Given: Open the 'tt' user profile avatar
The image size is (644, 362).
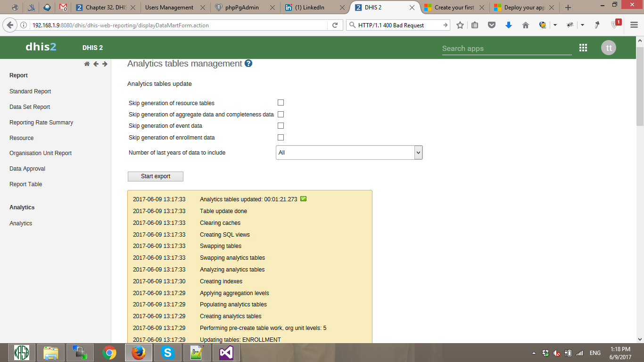Looking at the screenshot, I should (x=609, y=48).
